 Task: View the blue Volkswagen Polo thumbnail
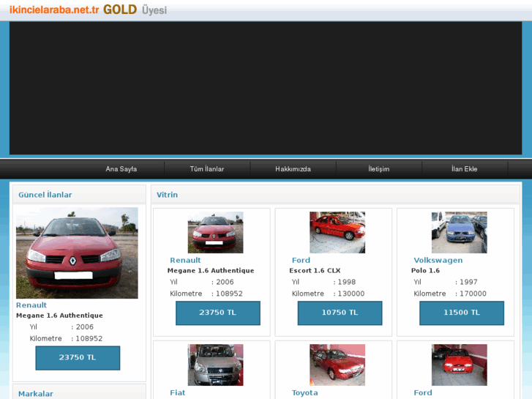pyautogui.click(x=459, y=232)
